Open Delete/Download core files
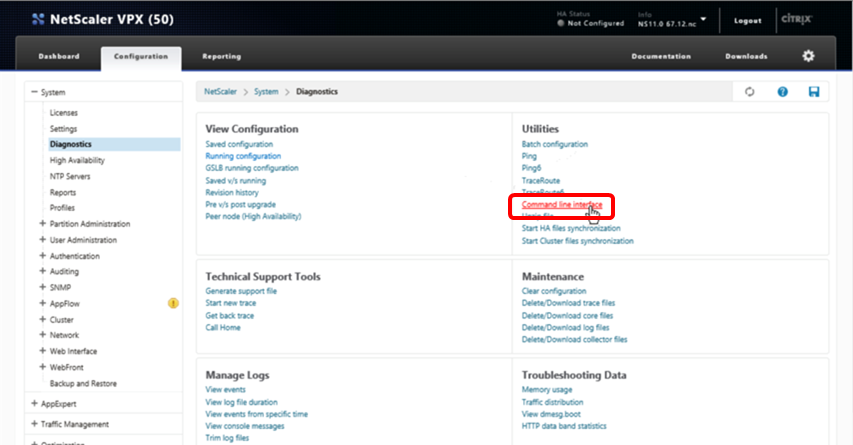Screen dimensions: 853x445 click(567, 316)
